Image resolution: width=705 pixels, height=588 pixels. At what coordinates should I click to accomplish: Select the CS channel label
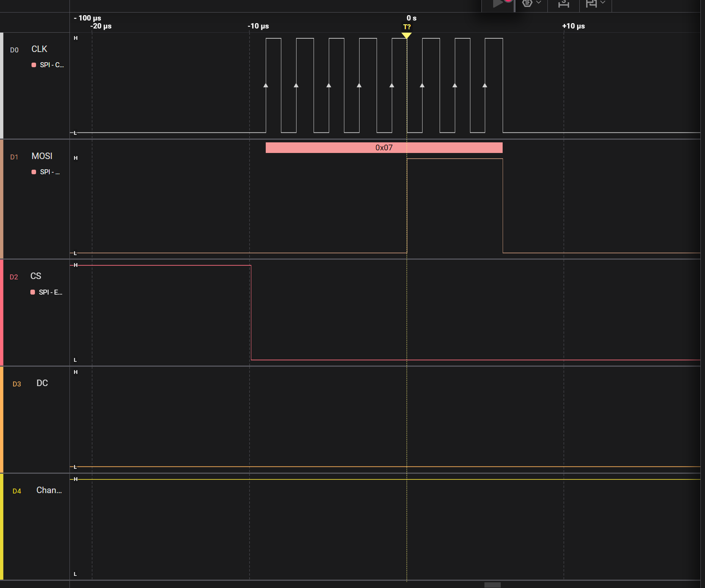pos(36,276)
